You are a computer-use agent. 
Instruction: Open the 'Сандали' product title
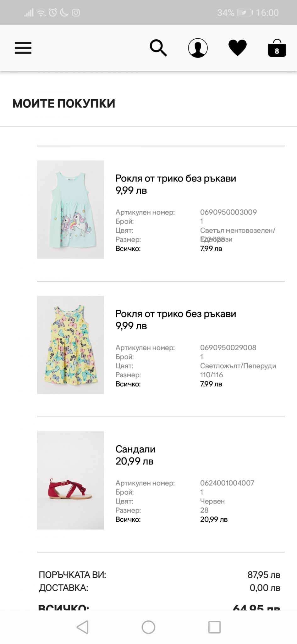[135, 449]
